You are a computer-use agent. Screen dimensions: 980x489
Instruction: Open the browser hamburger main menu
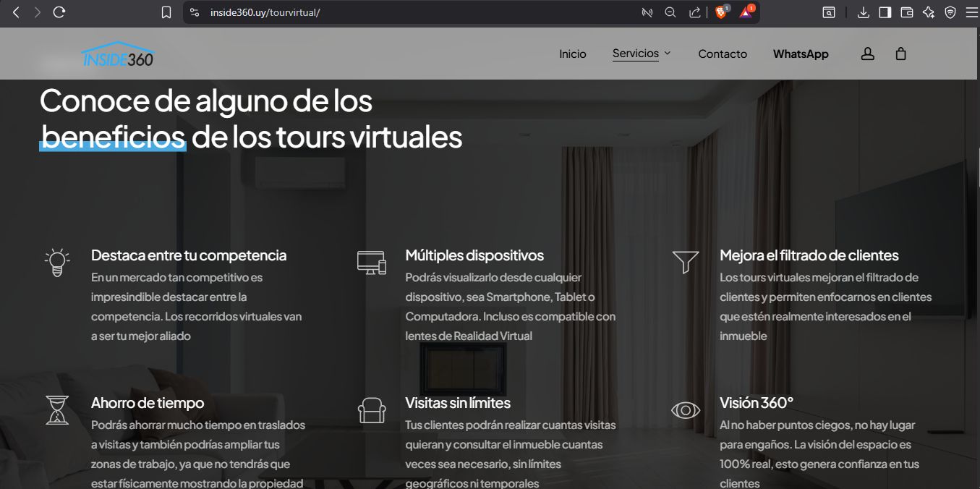coord(971,12)
